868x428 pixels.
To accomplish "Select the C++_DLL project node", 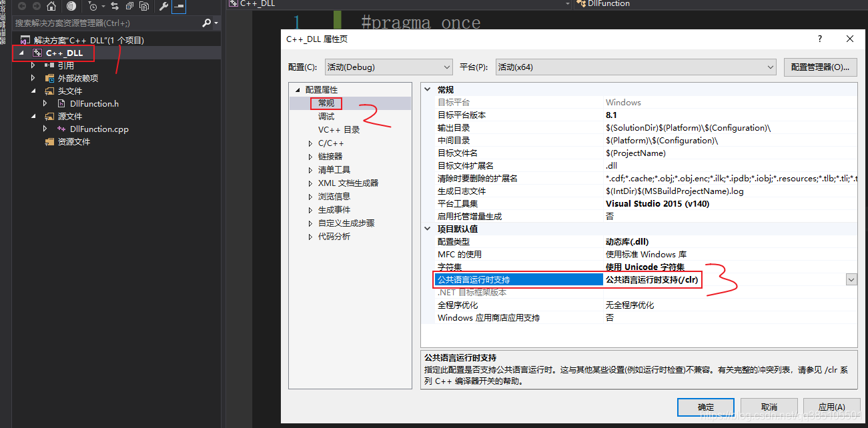I will [64, 53].
